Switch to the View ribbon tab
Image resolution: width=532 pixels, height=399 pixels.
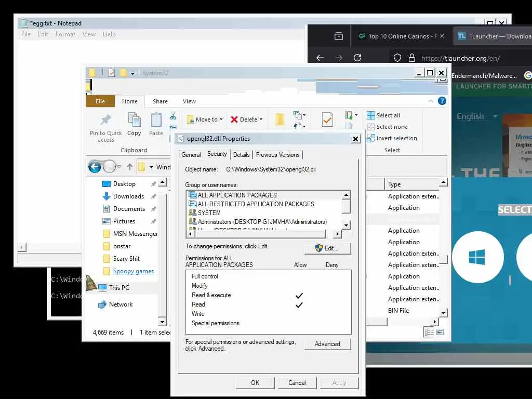pyautogui.click(x=189, y=101)
